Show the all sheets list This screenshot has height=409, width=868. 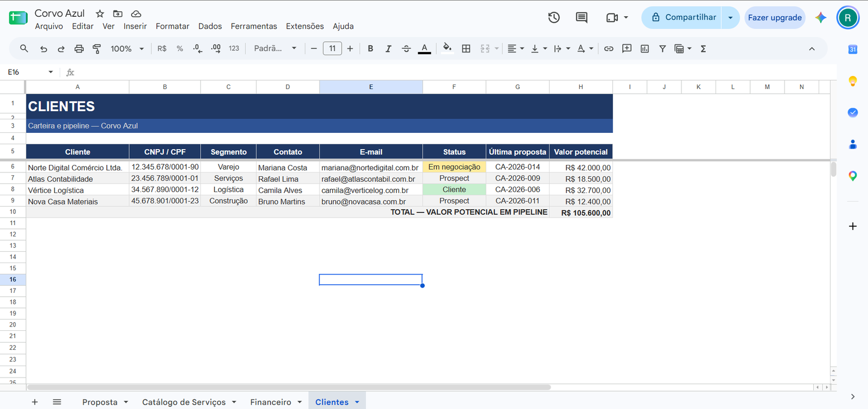57,402
